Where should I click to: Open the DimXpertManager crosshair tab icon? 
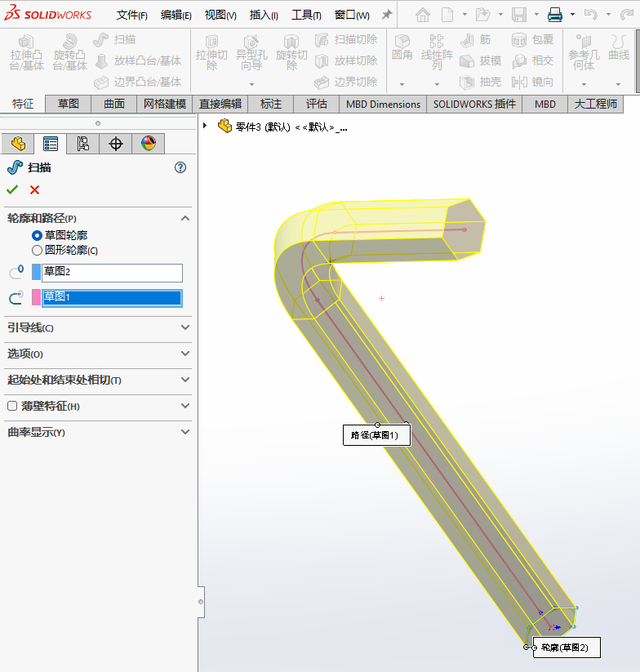pos(115,144)
